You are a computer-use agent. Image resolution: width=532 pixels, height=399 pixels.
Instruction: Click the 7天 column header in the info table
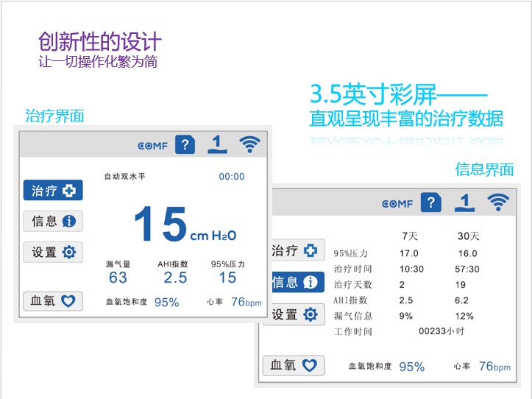[410, 236]
